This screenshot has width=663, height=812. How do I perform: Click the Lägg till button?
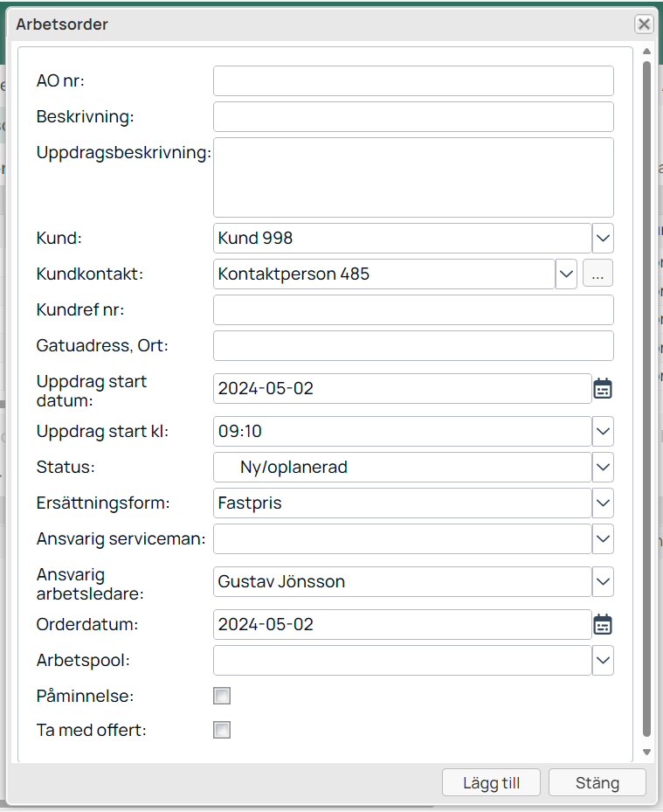(491, 782)
